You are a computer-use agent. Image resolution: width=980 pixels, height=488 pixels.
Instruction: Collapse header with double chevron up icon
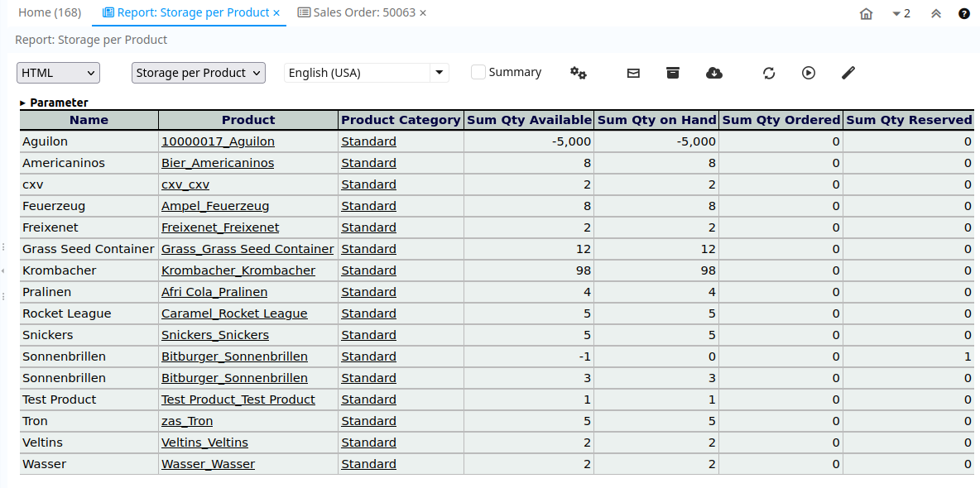936,13
